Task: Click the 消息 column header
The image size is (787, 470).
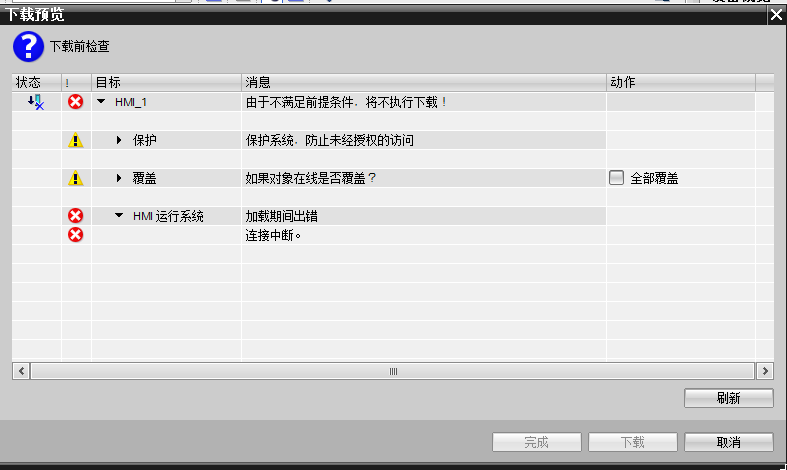Action: tap(424, 82)
